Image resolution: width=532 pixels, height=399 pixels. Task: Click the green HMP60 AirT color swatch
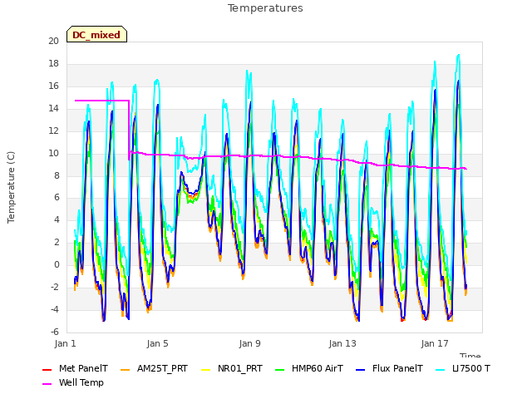click(x=279, y=369)
